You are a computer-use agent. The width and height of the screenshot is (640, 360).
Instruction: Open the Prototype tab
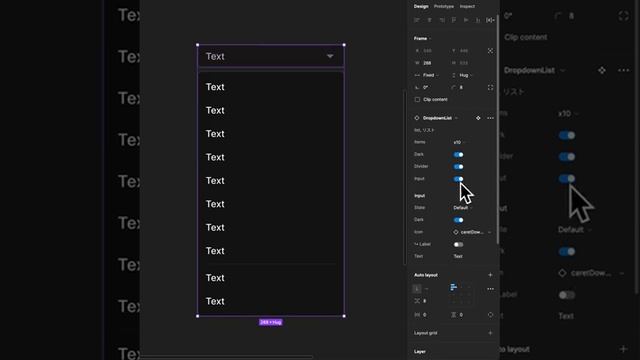click(444, 7)
